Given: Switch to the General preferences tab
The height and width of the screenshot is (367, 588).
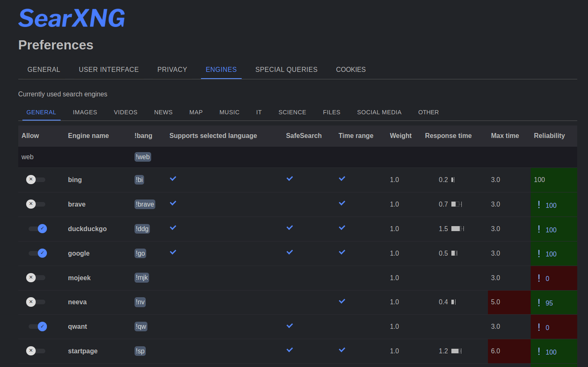Looking at the screenshot, I should coord(44,69).
